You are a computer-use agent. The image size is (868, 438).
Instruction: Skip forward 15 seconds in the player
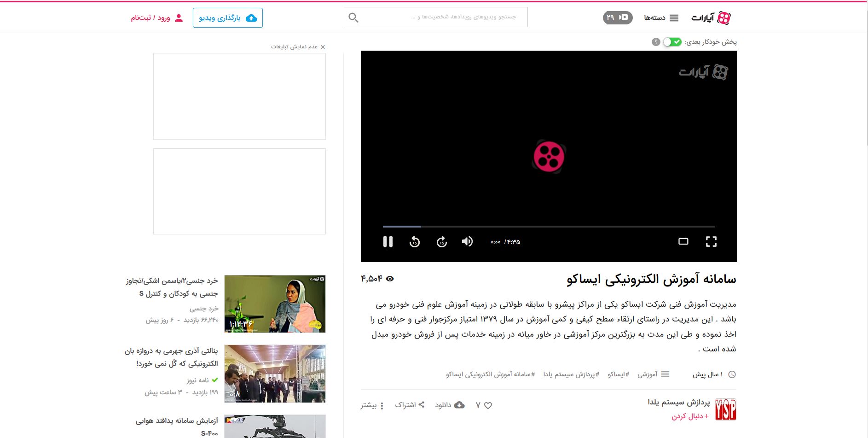(442, 242)
